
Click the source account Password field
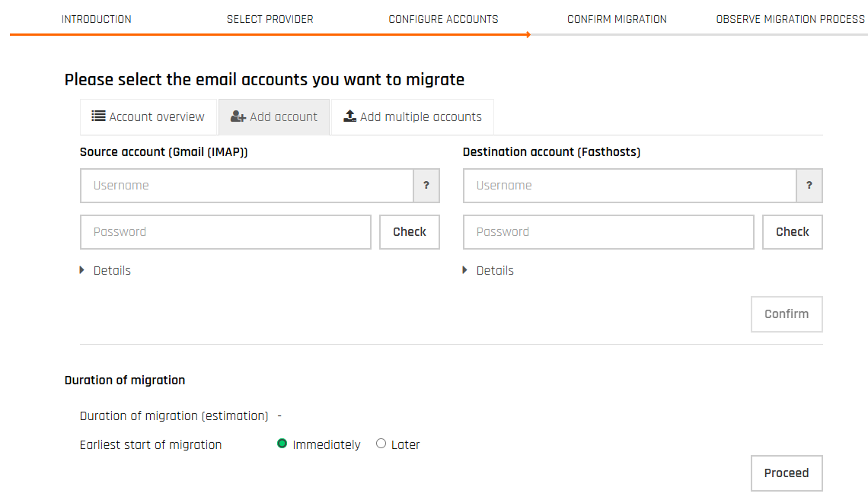tap(225, 232)
